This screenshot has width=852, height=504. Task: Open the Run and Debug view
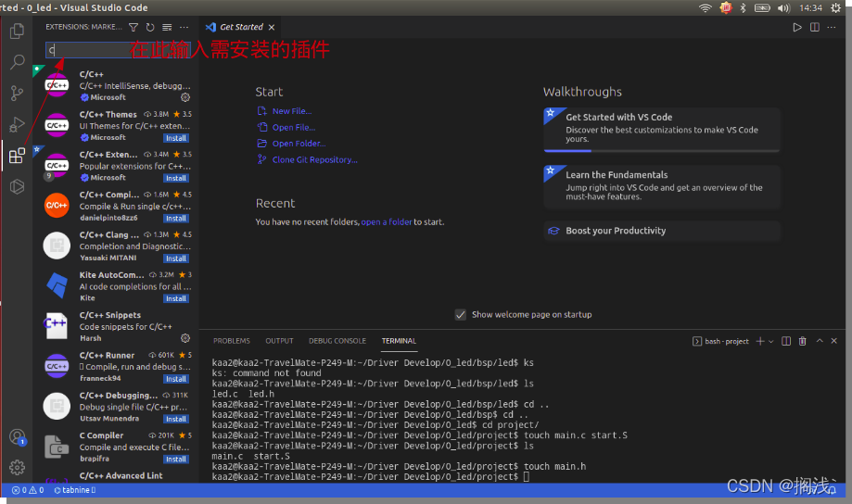tap(17, 124)
